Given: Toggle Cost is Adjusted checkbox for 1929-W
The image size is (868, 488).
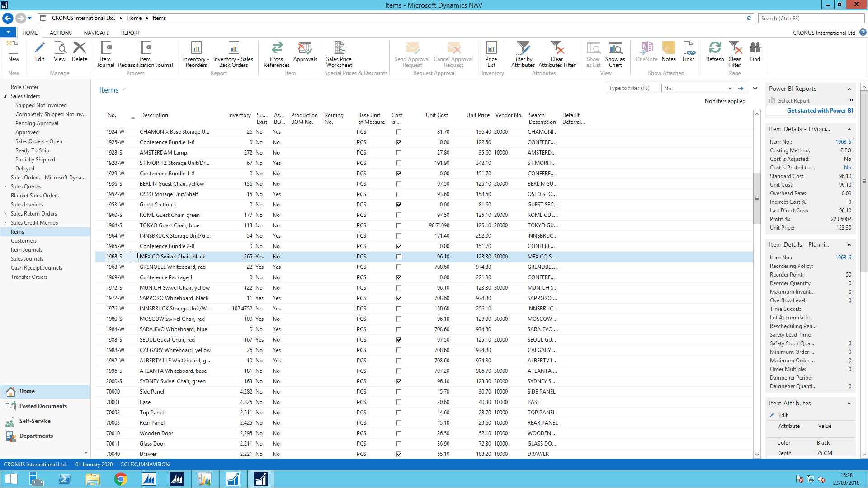Looking at the screenshot, I should (398, 174).
